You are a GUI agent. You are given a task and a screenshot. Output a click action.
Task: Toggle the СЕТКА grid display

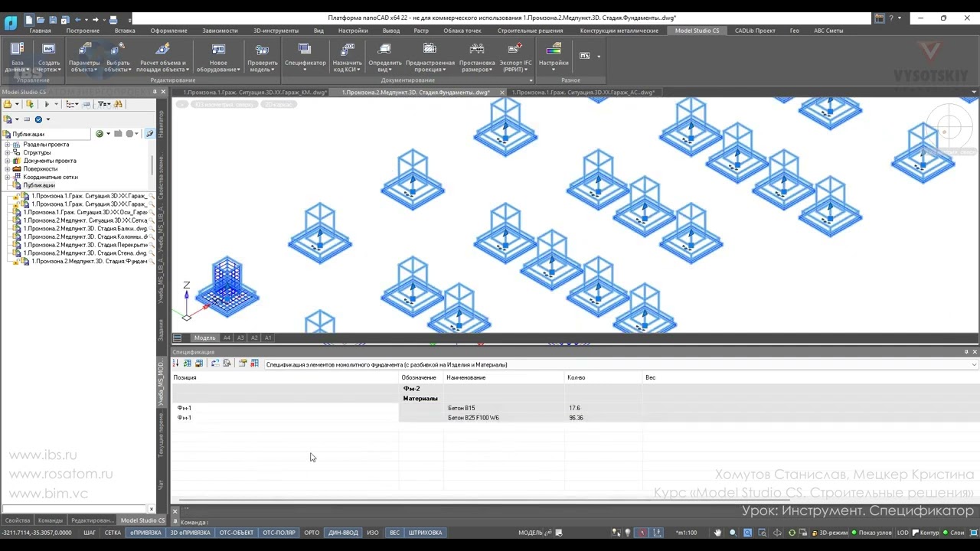(113, 533)
